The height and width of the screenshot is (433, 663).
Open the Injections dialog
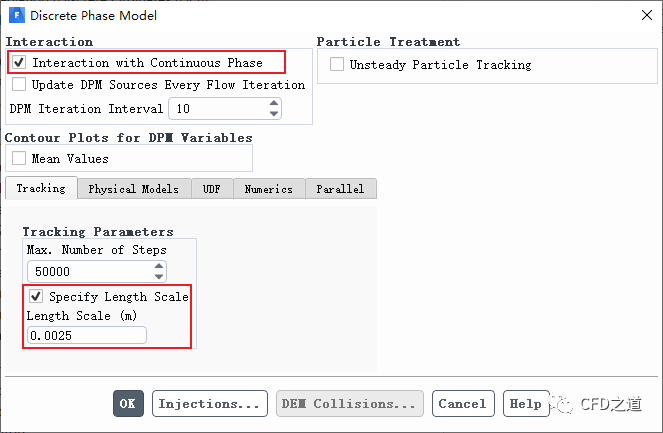tap(210, 404)
